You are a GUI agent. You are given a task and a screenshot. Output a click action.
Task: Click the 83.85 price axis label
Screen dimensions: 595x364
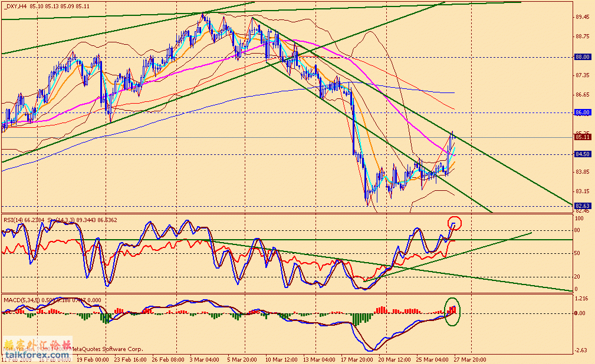click(x=583, y=172)
